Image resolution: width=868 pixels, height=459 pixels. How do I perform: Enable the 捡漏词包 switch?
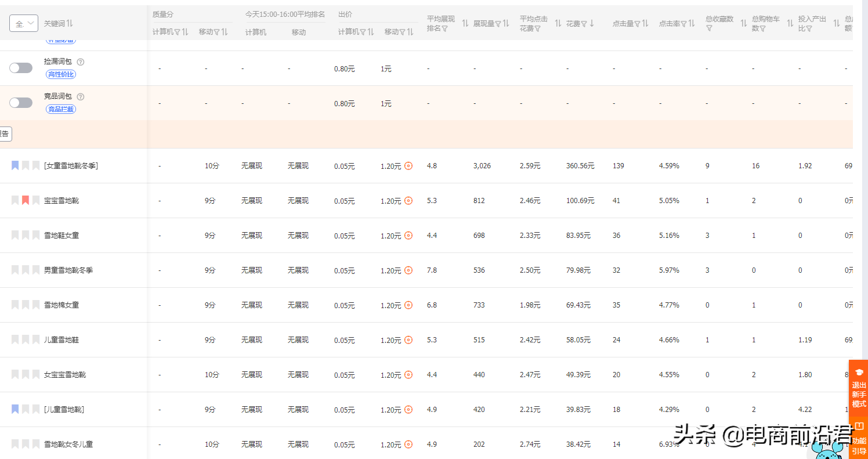coord(21,68)
